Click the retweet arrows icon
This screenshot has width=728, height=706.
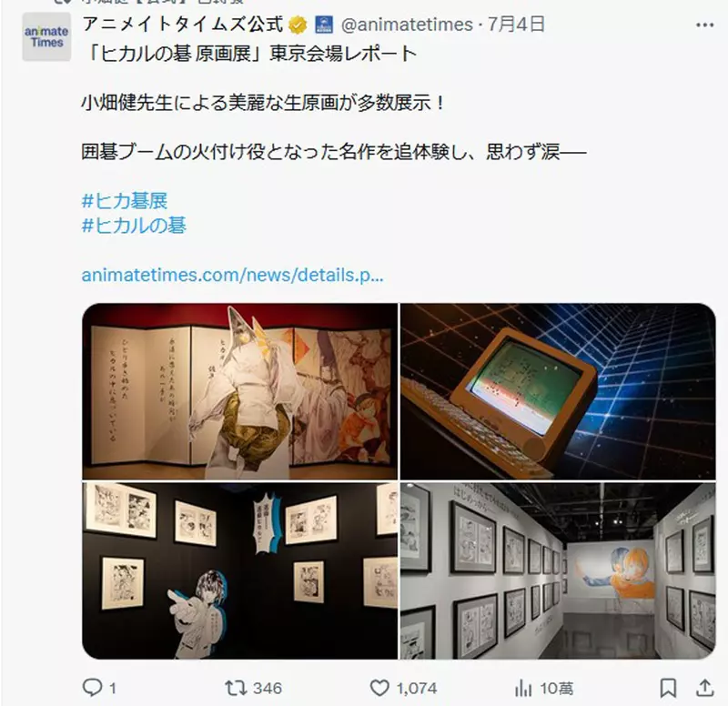(x=235, y=688)
